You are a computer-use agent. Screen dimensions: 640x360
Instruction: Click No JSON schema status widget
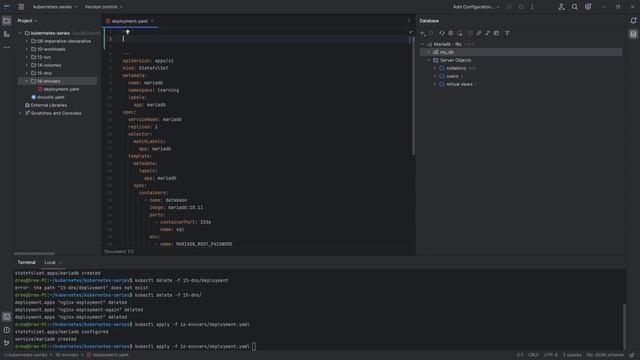[605, 355]
